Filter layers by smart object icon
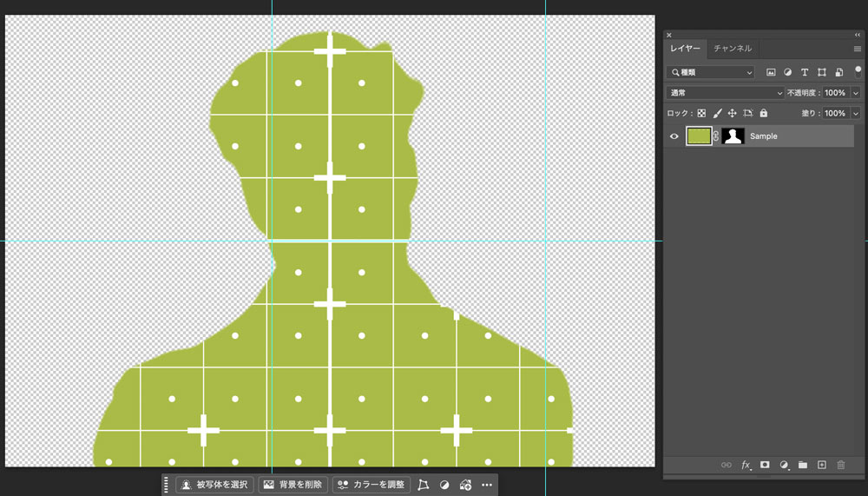This screenshot has width=868, height=496. coord(839,72)
